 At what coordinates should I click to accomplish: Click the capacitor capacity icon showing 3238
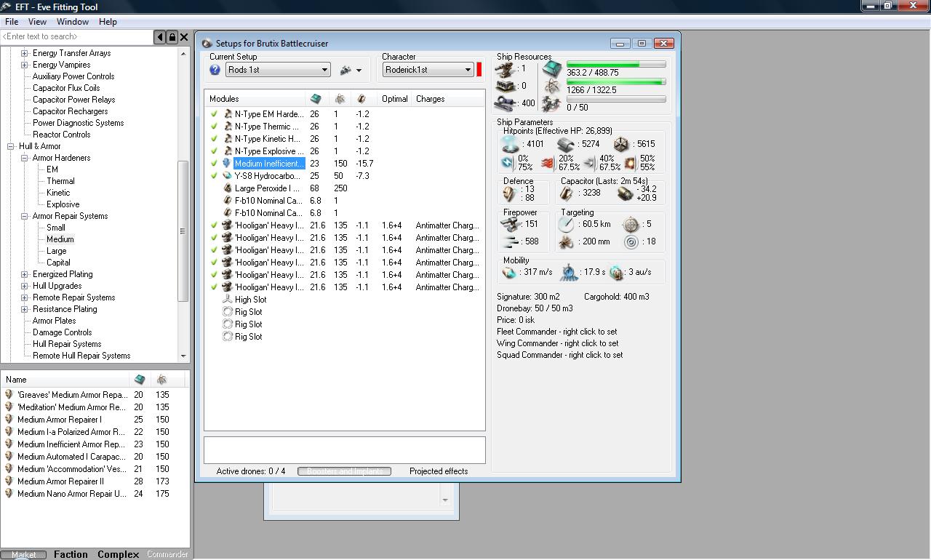point(567,193)
